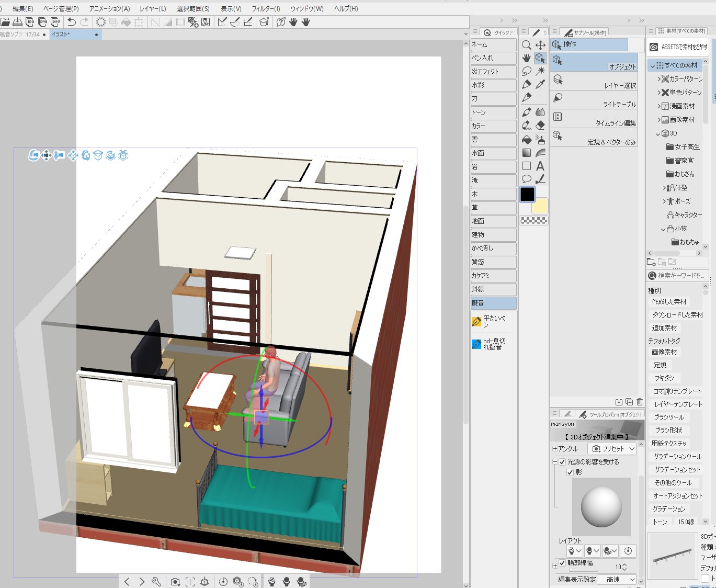Click the rotate camera icon on 3D object
Viewport: 716px width, 588px height.
pyautogui.click(x=33, y=155)
